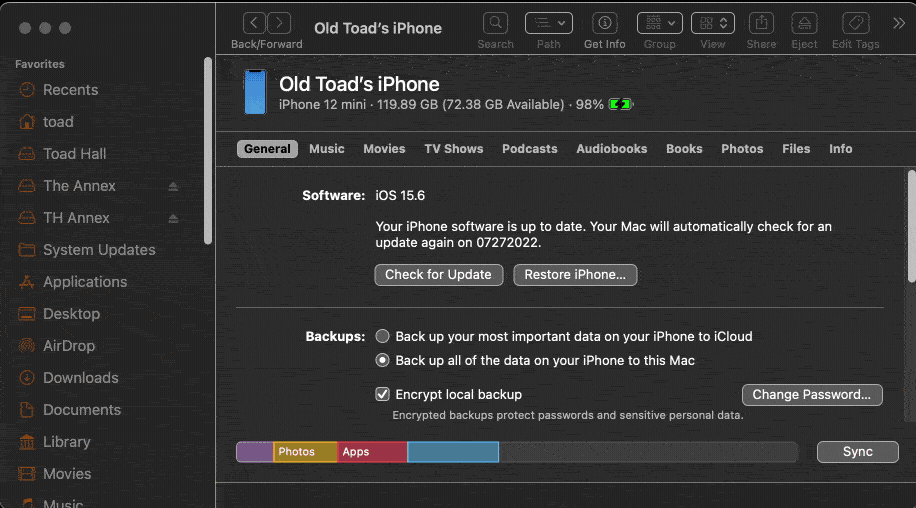Screen dimensions: 916x508
Task: Open AirDrop in the sidebar
Action: click(x=68, y=346)
